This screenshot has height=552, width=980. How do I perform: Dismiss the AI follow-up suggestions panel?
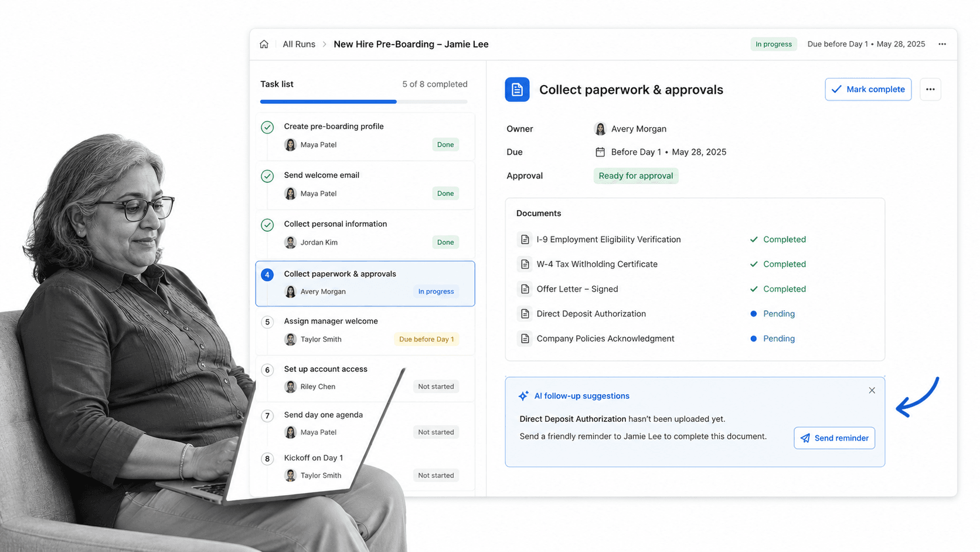872,391
